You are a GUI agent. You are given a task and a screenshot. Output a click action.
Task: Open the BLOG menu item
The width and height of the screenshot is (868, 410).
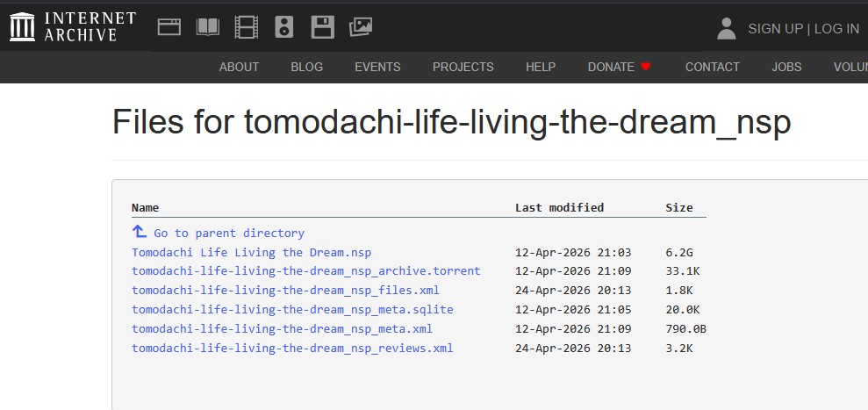(306, 67)
